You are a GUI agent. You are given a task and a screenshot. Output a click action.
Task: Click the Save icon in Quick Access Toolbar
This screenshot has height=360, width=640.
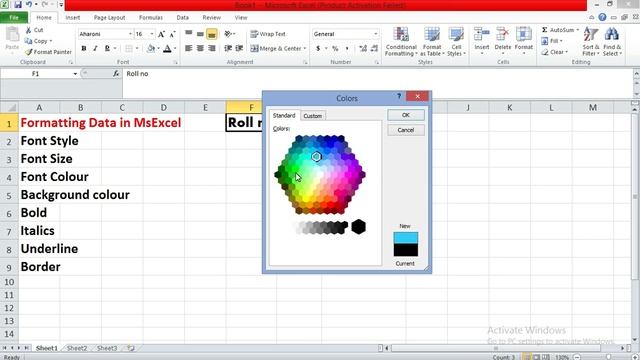(18, 4)
